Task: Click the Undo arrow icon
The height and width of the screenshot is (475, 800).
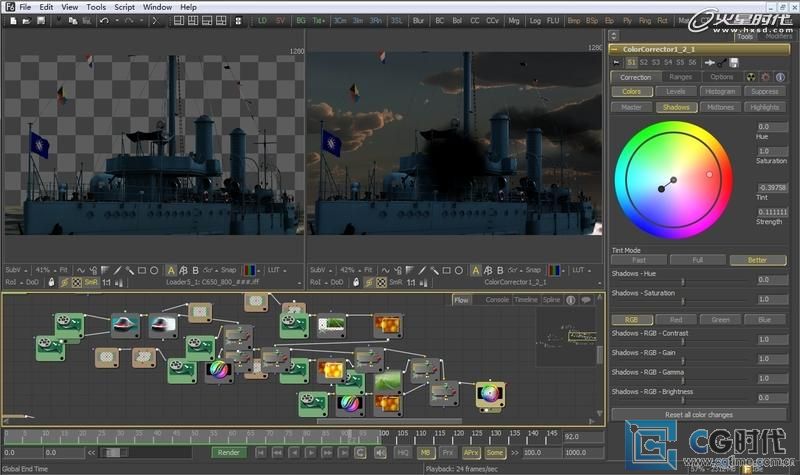Action: pos(105,21)
